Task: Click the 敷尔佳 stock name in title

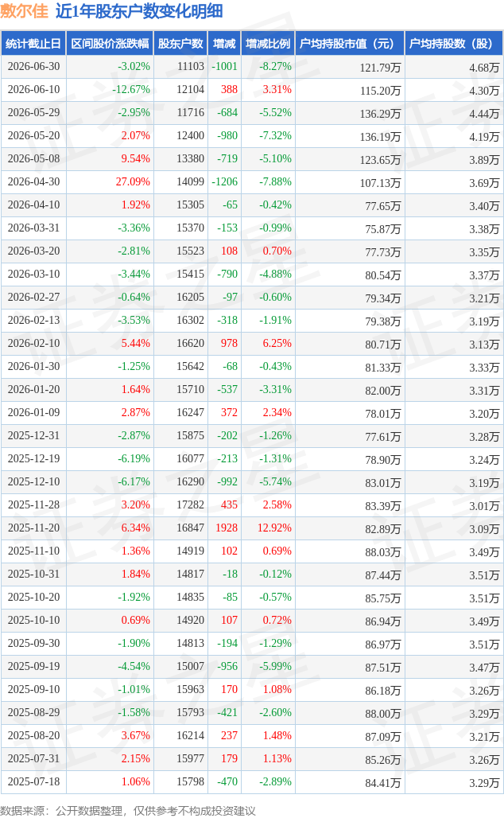Action: 24,11
